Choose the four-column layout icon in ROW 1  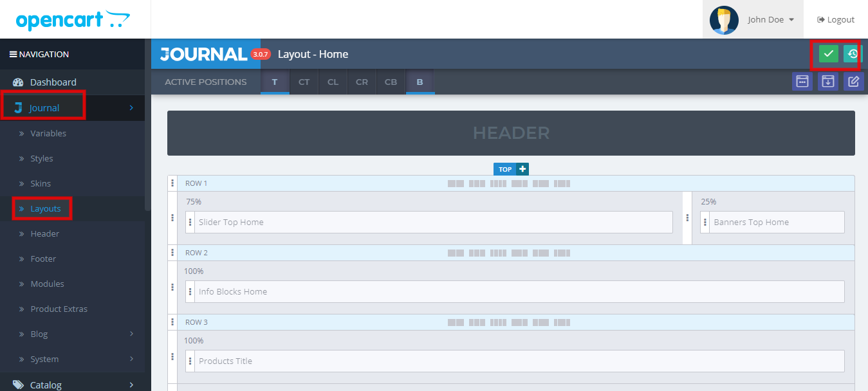click(498, 183)
